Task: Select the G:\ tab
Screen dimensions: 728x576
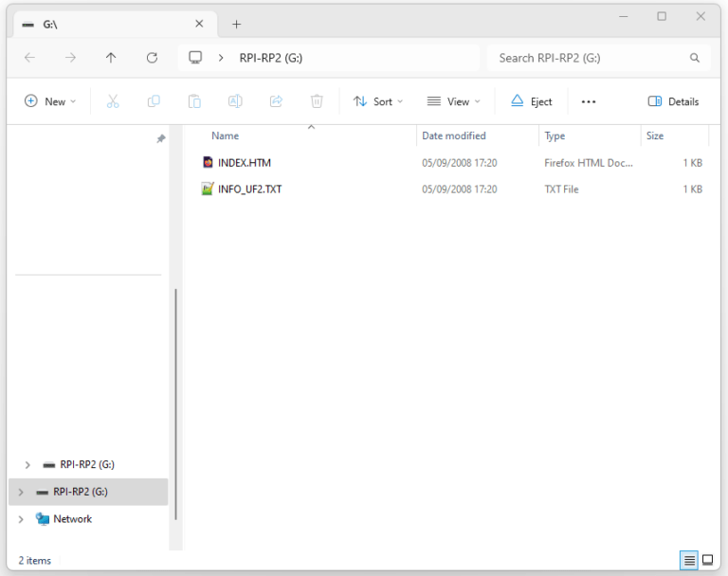Action: click(115, 24)
